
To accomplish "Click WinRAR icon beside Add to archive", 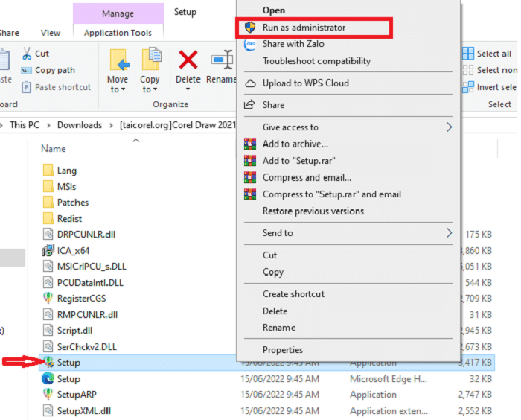I will (x=250, y=144).
